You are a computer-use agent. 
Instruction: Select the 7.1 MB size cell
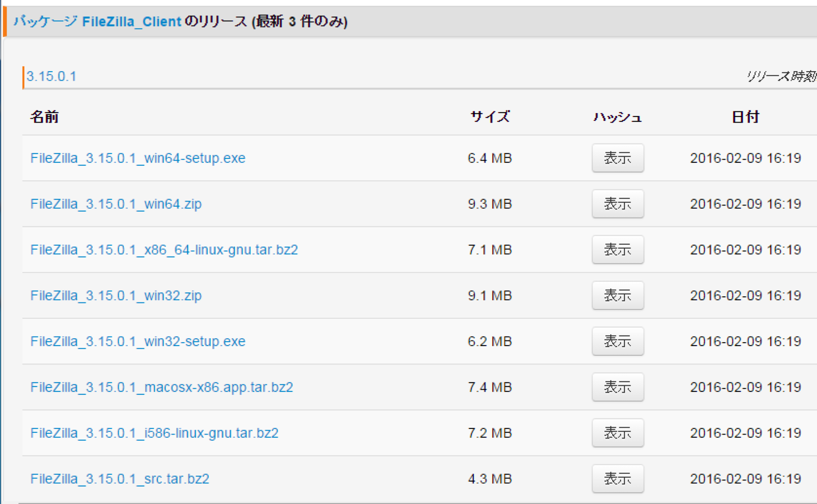click(x=490, y=250)
